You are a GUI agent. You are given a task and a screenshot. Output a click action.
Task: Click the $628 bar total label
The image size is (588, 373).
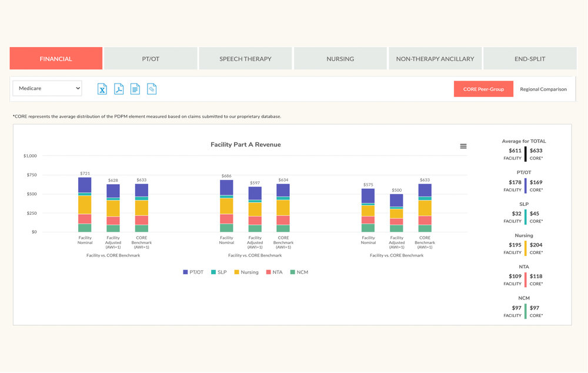point(113,180)
